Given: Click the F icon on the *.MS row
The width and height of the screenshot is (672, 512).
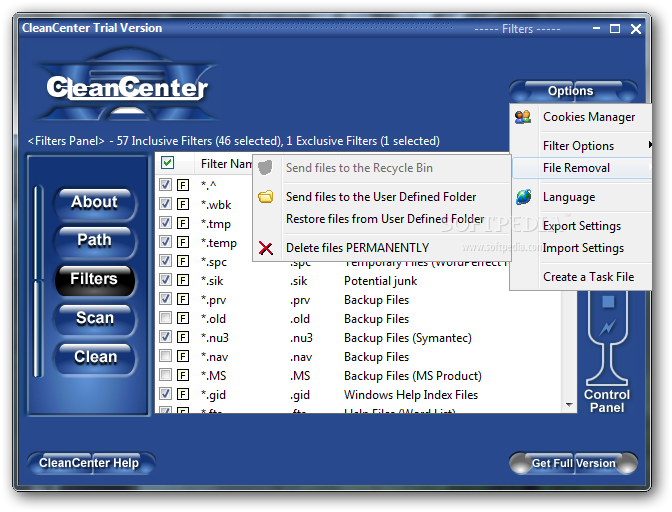Looking at the screenshot, I should click(x=183, y=375).
